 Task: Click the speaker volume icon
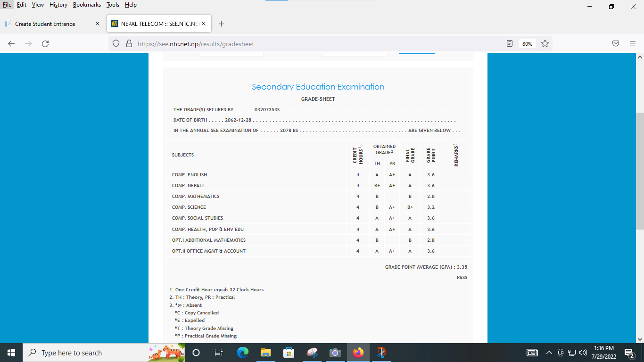tap(583, 353)
